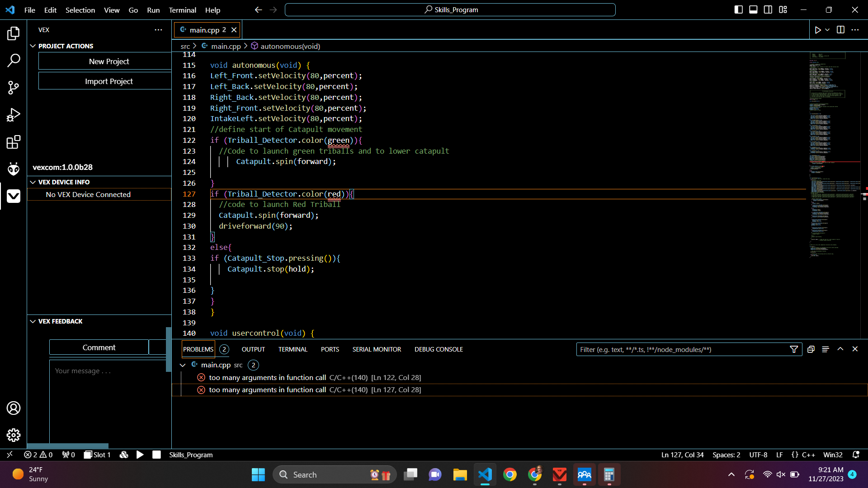Open the File menu

click(29, 10)
